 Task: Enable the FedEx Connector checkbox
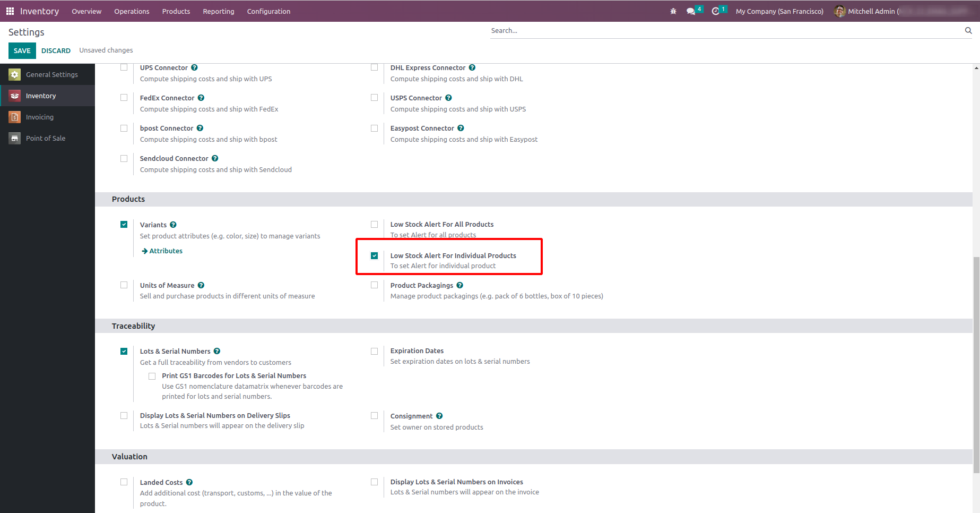124,98
